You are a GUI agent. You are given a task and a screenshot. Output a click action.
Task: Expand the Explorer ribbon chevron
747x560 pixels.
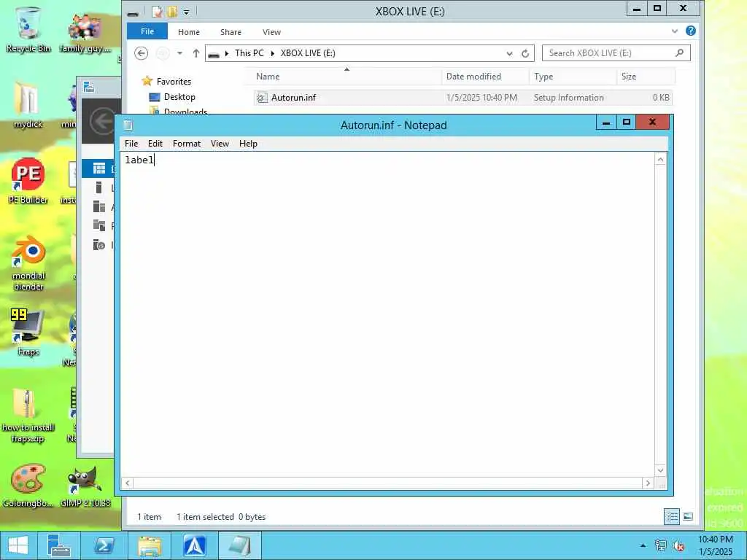675,31
